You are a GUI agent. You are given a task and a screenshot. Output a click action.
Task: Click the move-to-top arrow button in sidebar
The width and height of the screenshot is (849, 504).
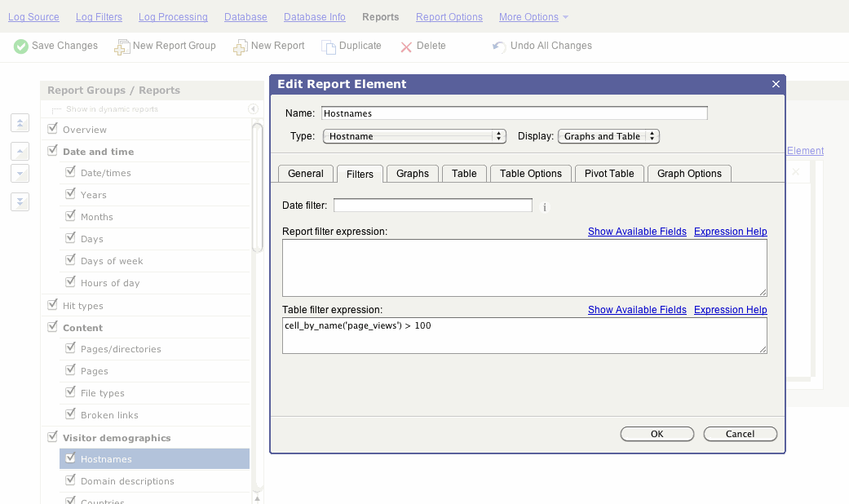coord(20,123)
